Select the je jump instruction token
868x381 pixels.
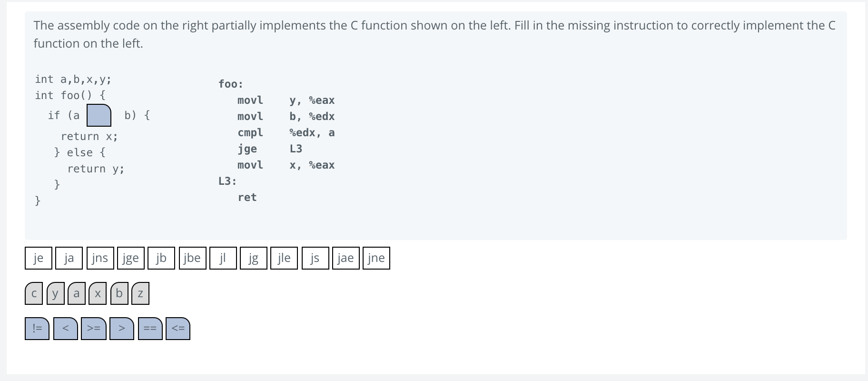click(38, 258)
